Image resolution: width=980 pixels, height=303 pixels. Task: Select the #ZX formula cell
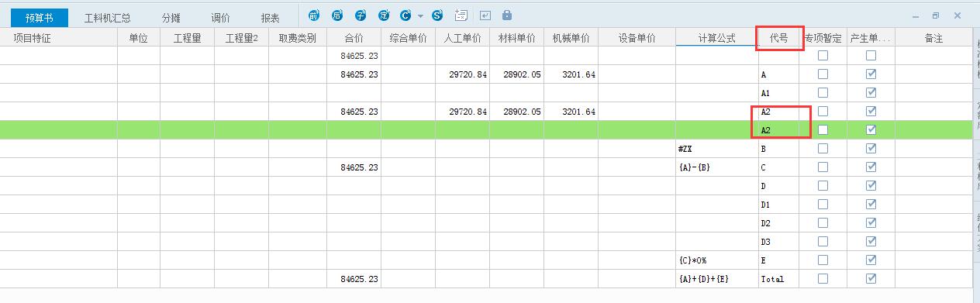pos(716,149)
